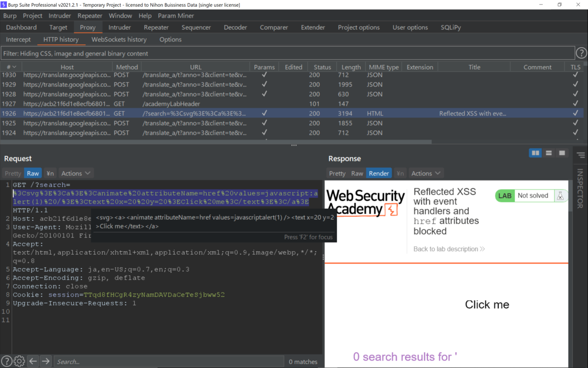Switch to the Intercept sub-tab
This screenshot has width=588, height=368.
18,39
